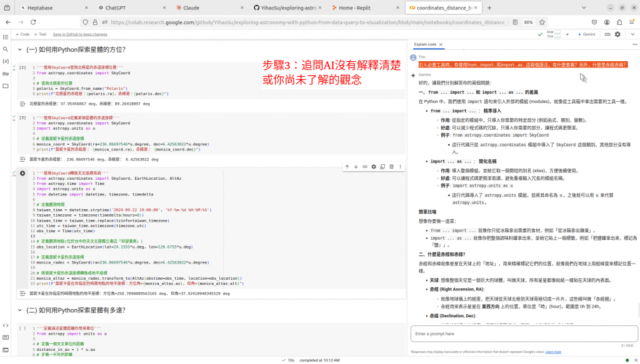
Task: List all browser tabs dropdown
Action: 584,7
